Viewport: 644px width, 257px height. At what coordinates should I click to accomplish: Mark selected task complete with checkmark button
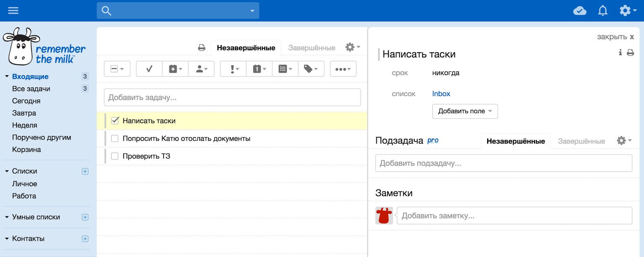tap(149, 69)
